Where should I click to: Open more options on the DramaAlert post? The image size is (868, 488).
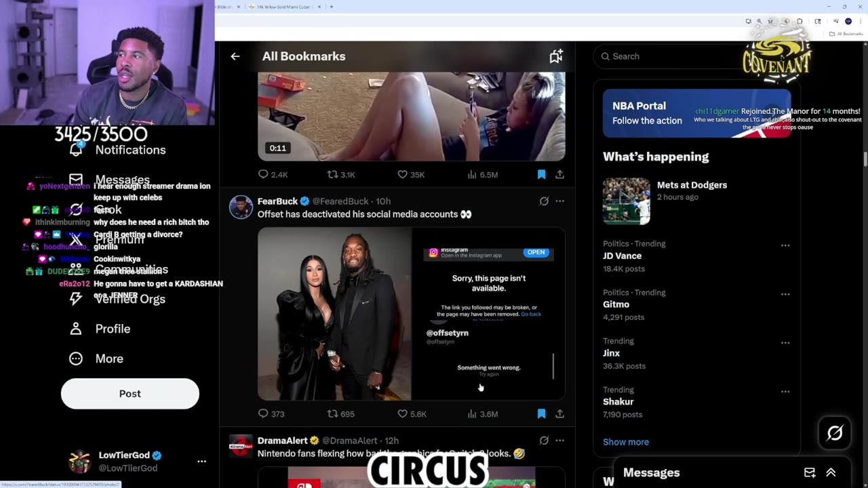559,441
